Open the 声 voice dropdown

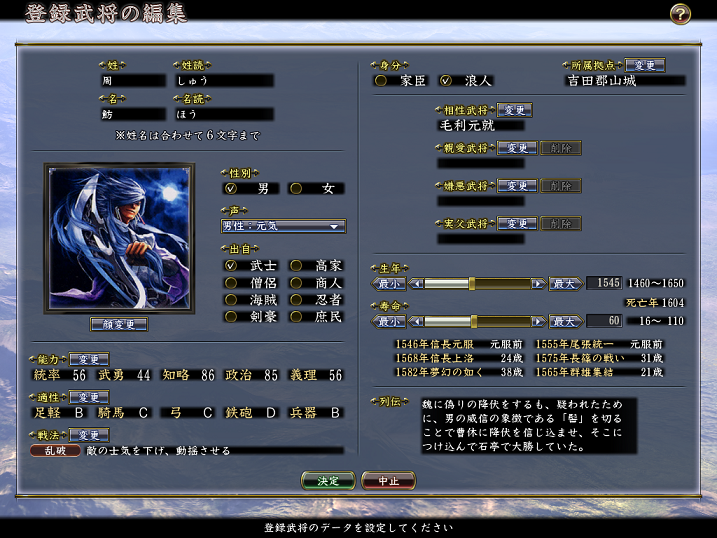tap(283, 226)
